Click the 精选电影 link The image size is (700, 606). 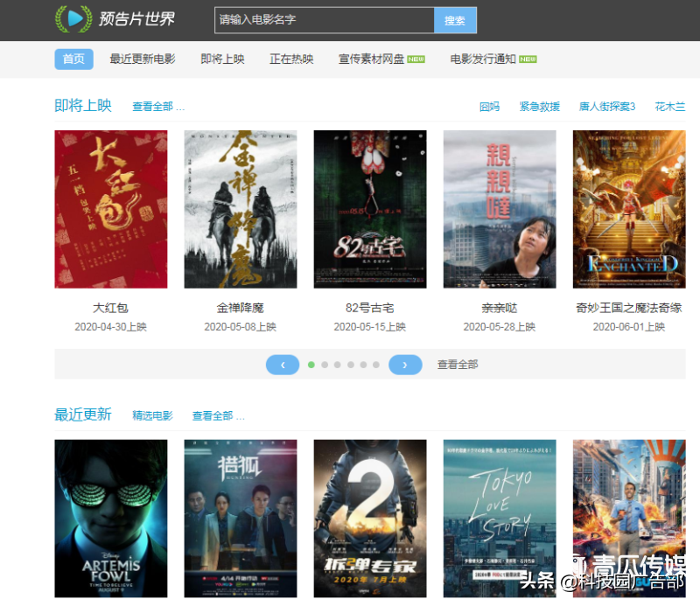(x=152, y=416)
